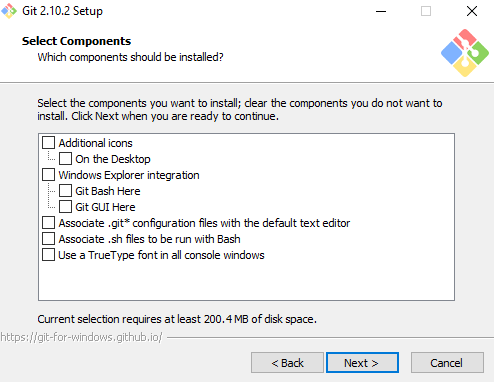This screenshot has width=494, height=382.
Task: Open the git-for-windows.github.io link
Action: coord(81,337)
